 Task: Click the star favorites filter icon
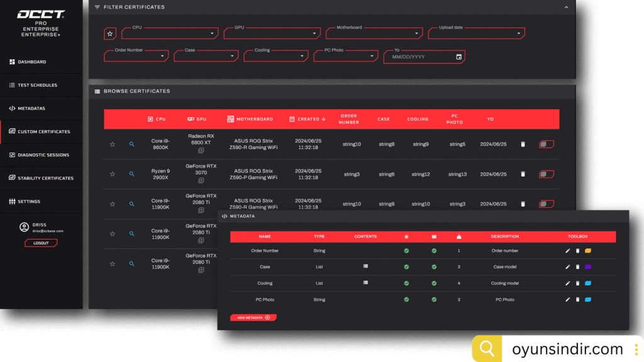point(110,33)
